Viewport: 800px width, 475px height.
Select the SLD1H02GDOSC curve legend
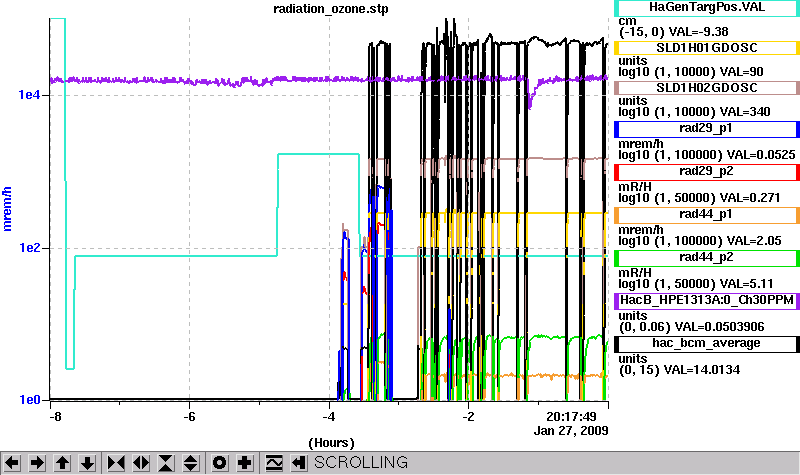707,88
